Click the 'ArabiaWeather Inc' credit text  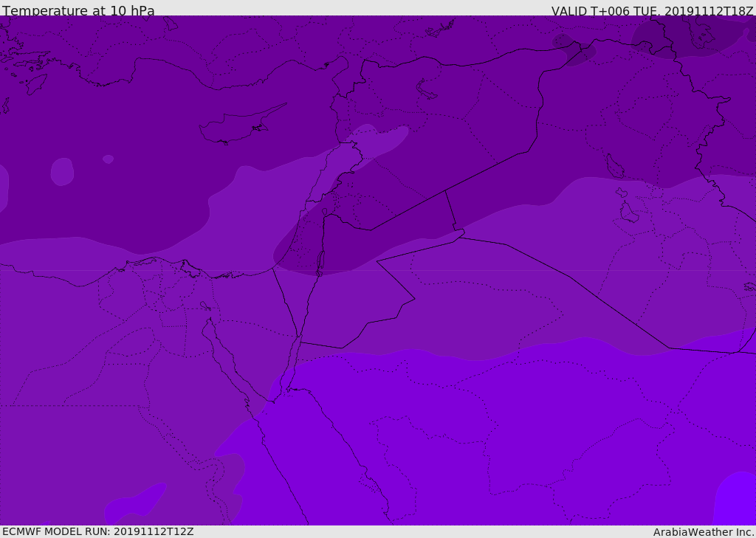click(703, 532)
